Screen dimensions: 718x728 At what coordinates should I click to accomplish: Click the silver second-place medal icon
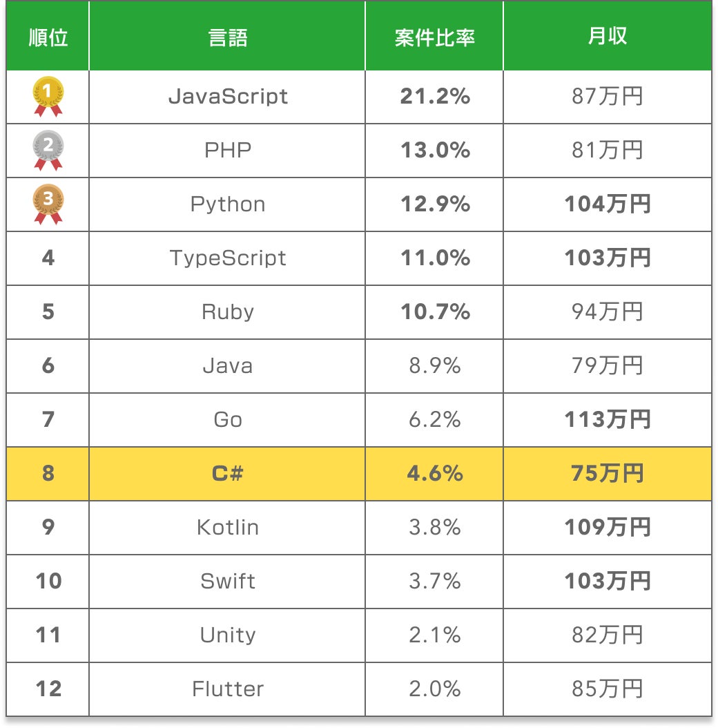click(x=48, y=150)
